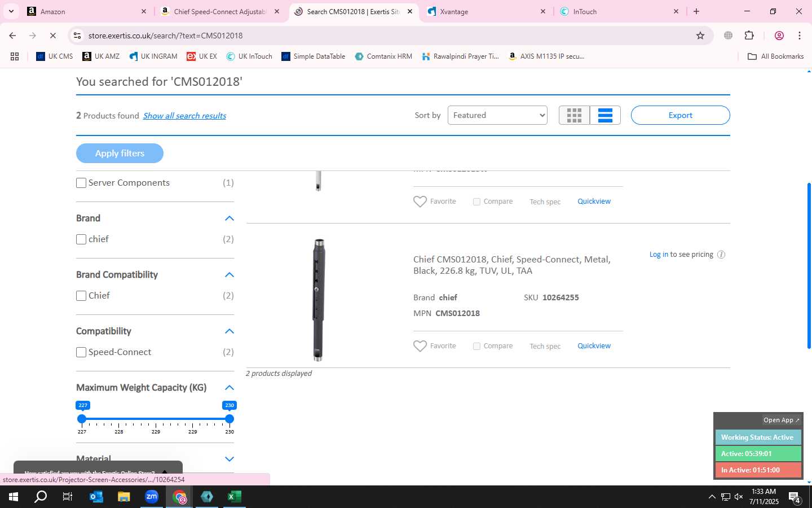Click Log in to see pricing
The image size is (812, 508).
click(659, 255)
